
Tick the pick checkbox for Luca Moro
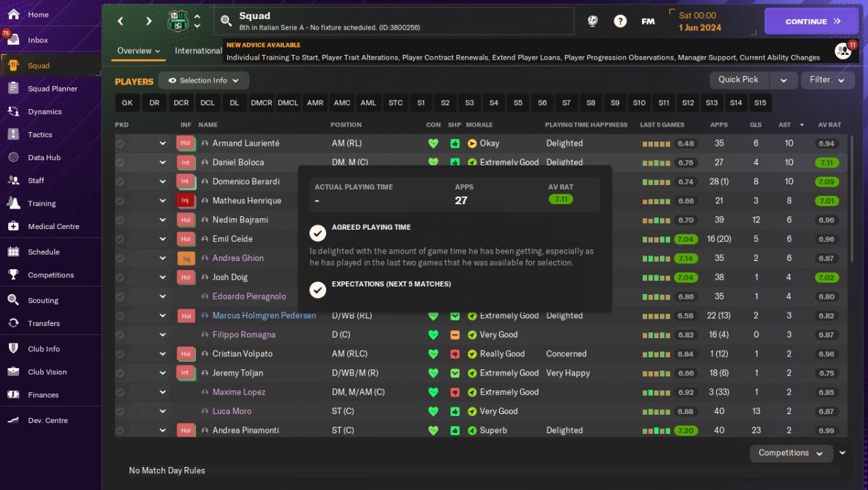tap(120, 411)
